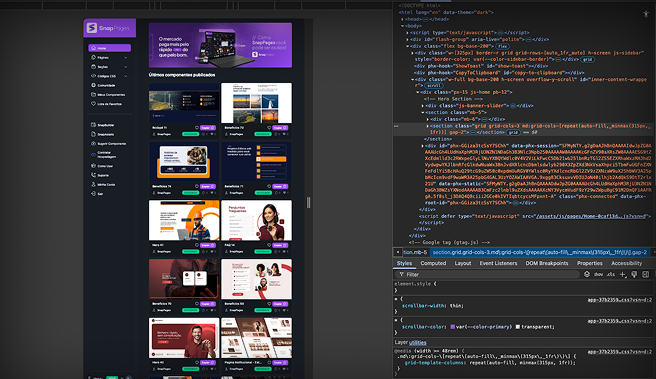The height and width of the screenshot is (379, 656).
Task: Expand the Páginas sidebar menu chevron
Action: point(126,57)
